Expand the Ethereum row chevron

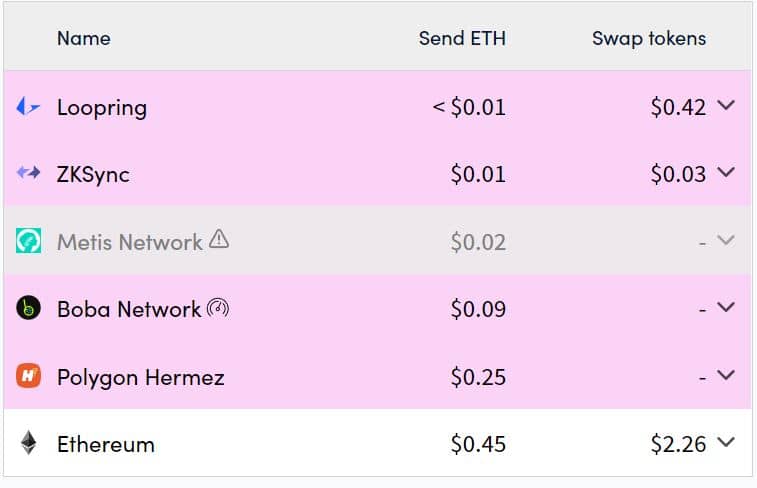(727, 443)
